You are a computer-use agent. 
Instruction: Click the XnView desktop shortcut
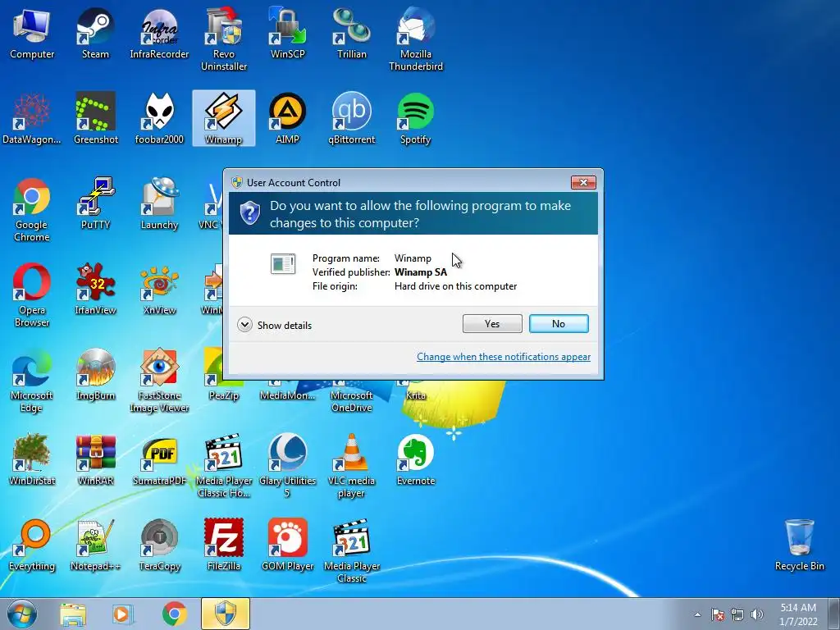(x=159, y=290)
